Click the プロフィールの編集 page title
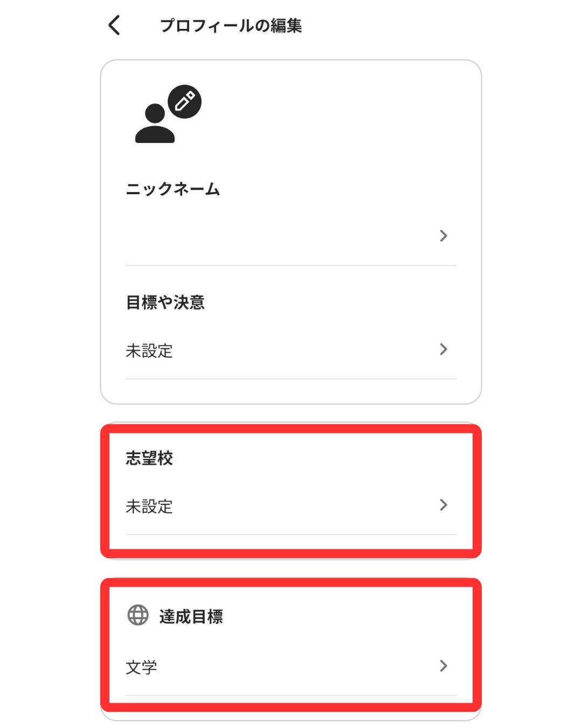The width and height of the screenshot is (582, 728). (x=231, y=26)
